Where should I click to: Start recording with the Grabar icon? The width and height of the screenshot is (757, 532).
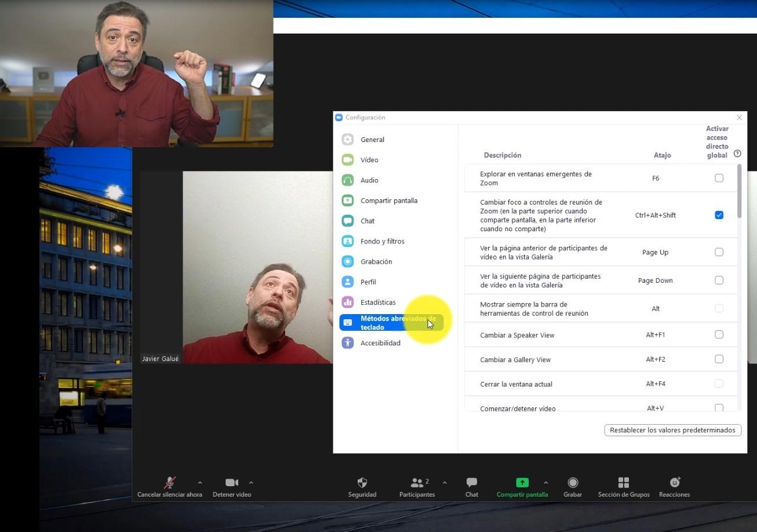573,483
